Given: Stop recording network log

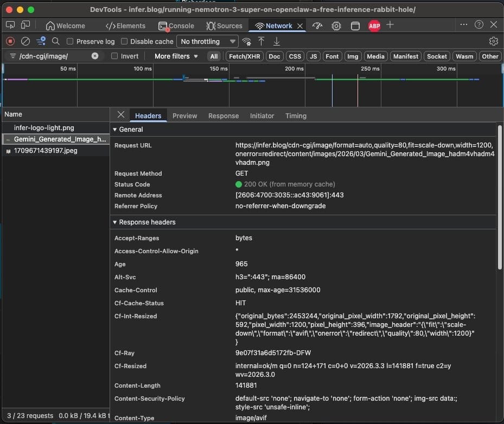Looking at the screenshot, I should pos(10,41).
